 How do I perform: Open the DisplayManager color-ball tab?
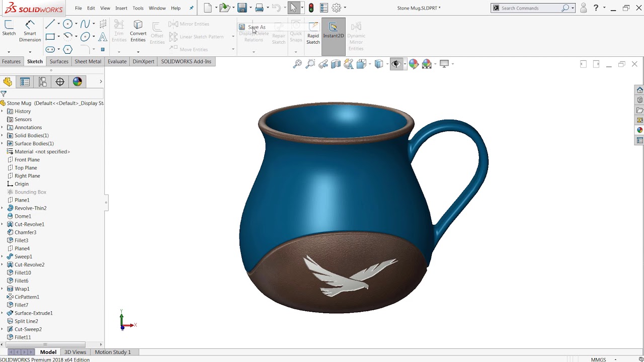tap(77, 82)
